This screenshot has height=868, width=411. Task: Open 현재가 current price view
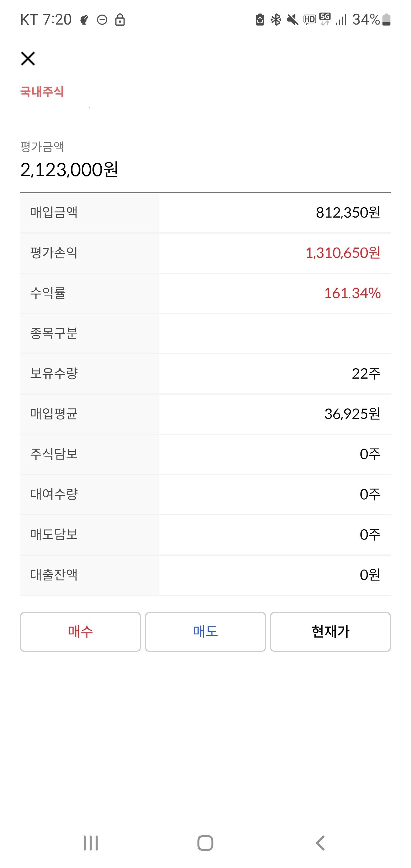(x=330, y=632)
